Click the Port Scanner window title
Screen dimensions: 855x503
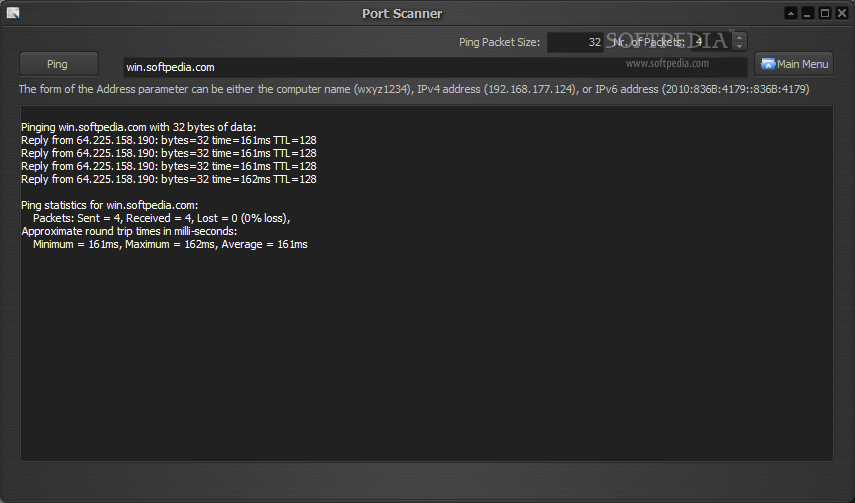402,14
